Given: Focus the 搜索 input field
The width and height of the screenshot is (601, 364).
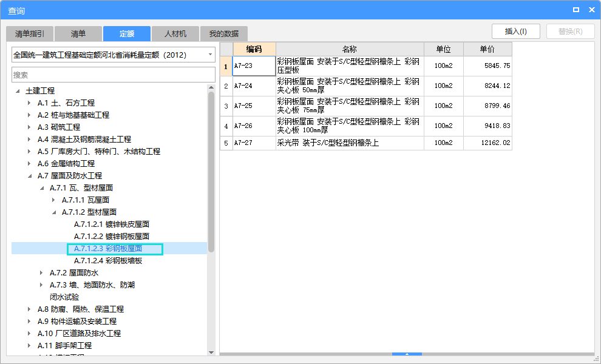Looking at the screenshot, I should (114, 75).
